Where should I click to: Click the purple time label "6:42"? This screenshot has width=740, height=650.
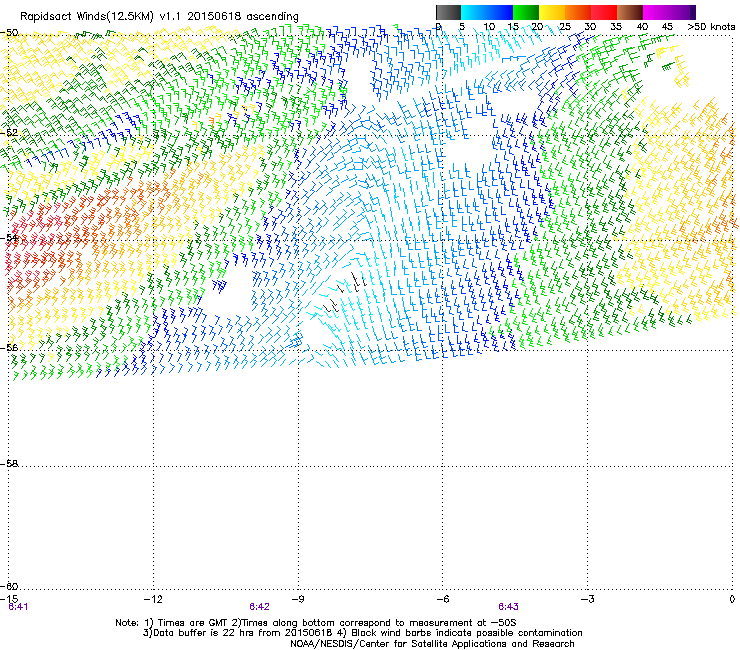[260, 607]
